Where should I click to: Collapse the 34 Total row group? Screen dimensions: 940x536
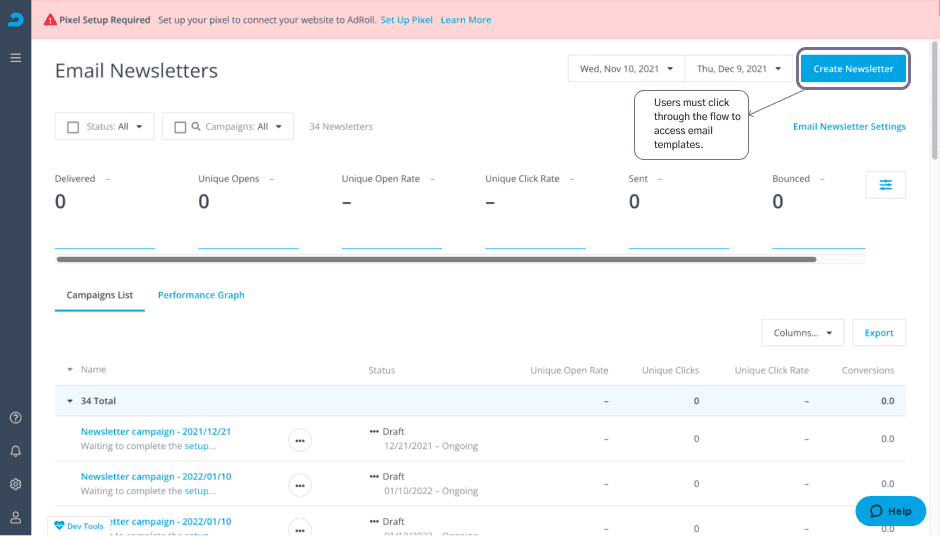pos(70,401)
